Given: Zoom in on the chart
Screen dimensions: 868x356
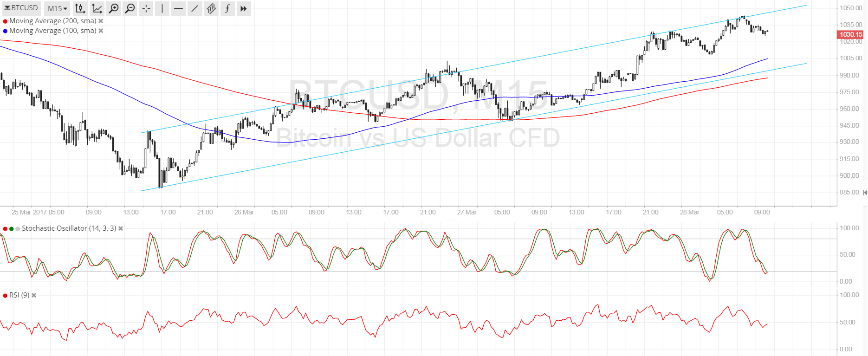Looking at the screenshot, I should pyautogui.click(x=114, y=8).
